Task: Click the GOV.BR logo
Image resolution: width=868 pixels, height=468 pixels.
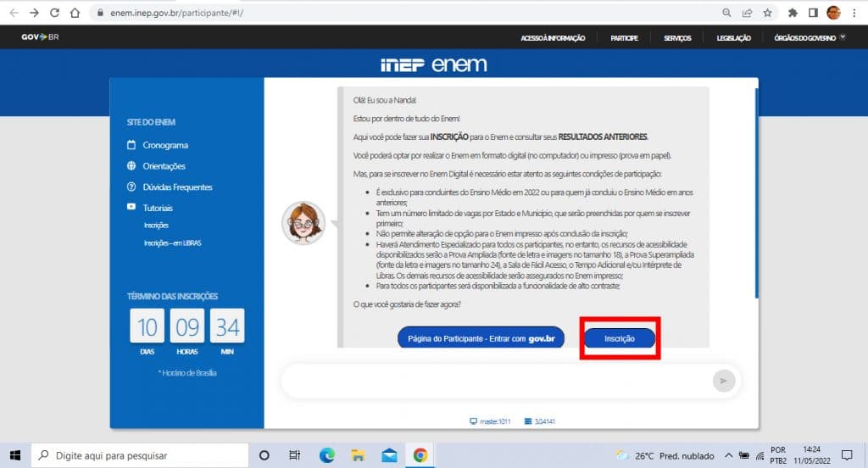Action: pos(40,37)
